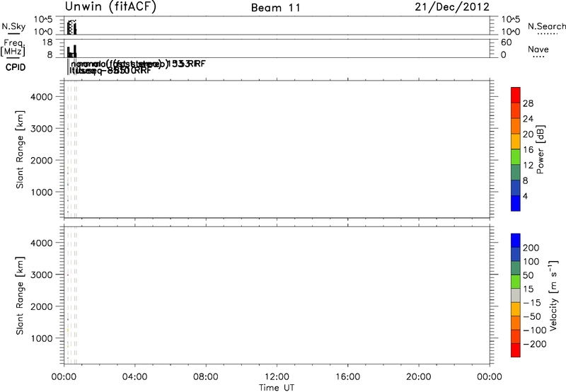Click the "Slant Range [km]" label of the velocity panel
This screenshot has height=392, width=566.
20,296
